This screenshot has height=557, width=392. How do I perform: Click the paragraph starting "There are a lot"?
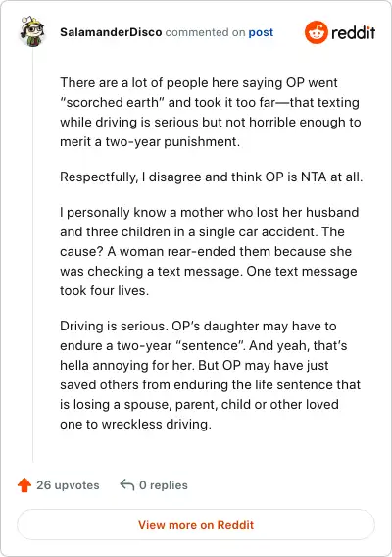click(211, 112)
